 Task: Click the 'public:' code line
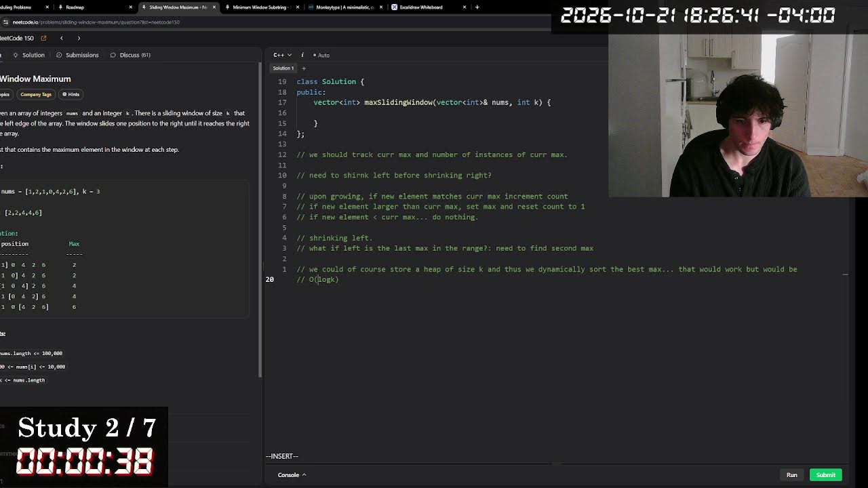click(311, 92)
